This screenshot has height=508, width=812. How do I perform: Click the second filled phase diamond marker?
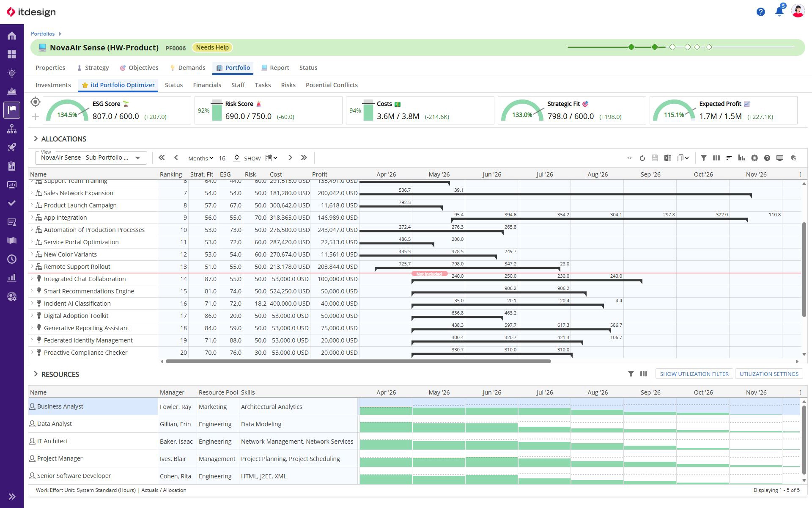click(655, 47)
